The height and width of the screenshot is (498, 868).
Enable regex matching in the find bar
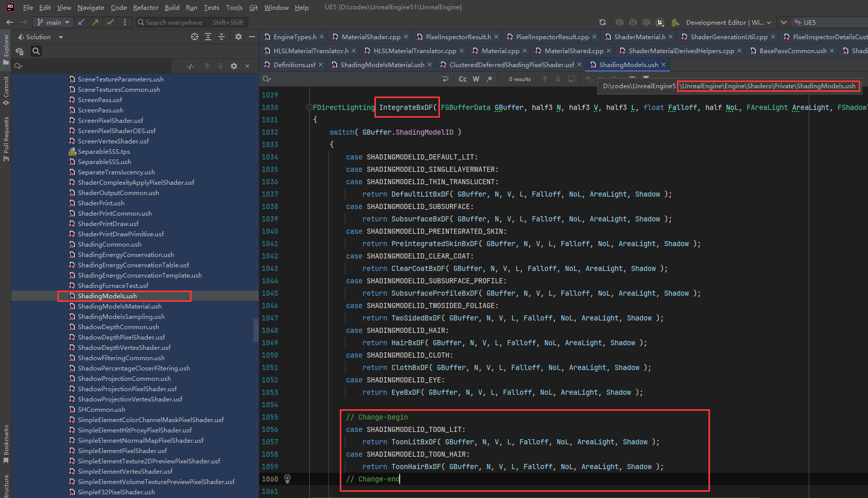tap(489, 78)
